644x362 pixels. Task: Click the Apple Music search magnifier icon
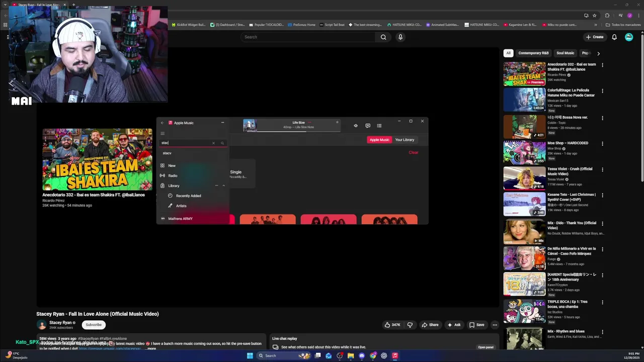click(x=222, y=143)
